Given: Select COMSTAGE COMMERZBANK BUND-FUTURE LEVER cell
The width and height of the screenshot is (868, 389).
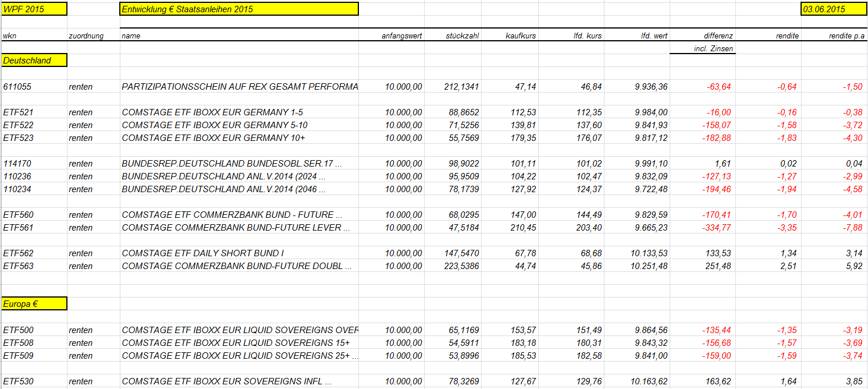Looking at the screenshot, I should point(239,228).
